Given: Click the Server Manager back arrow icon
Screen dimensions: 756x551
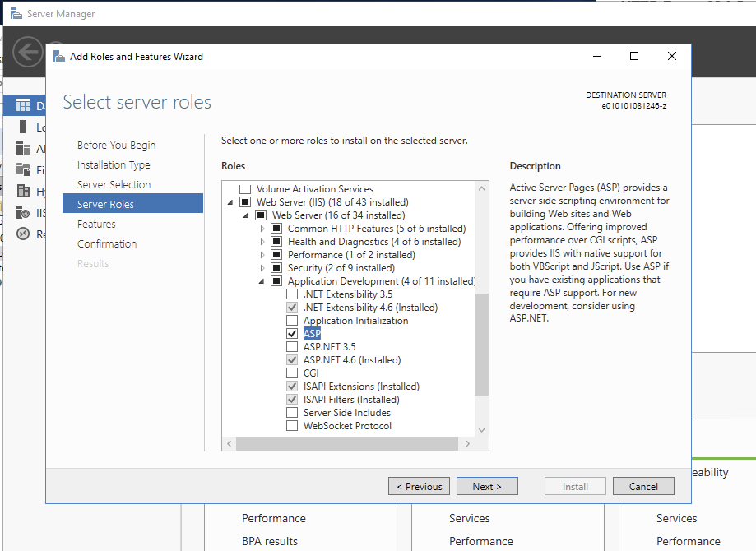Looking at the screenshot, I should pos(27,52).
